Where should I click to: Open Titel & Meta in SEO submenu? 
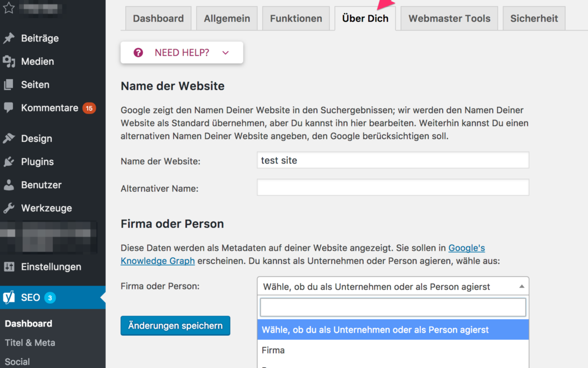tap(30, 342)
